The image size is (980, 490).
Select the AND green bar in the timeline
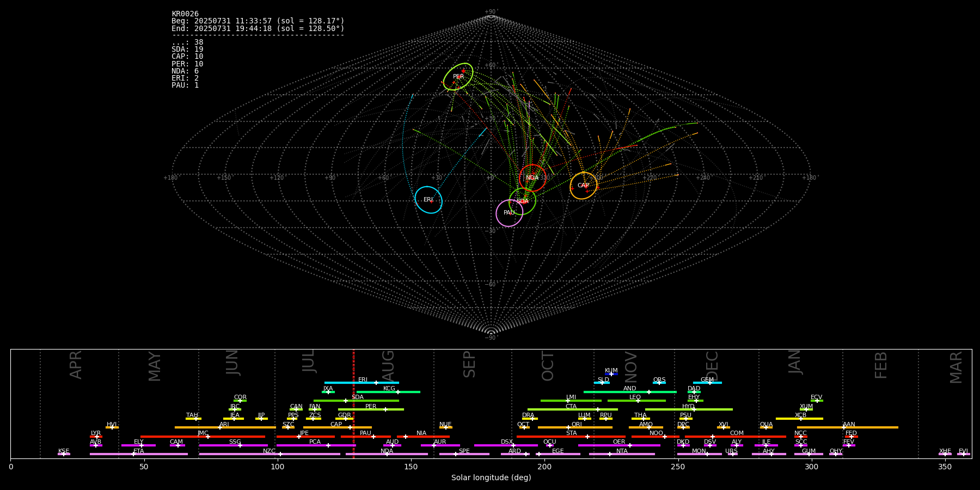(630, 391)
